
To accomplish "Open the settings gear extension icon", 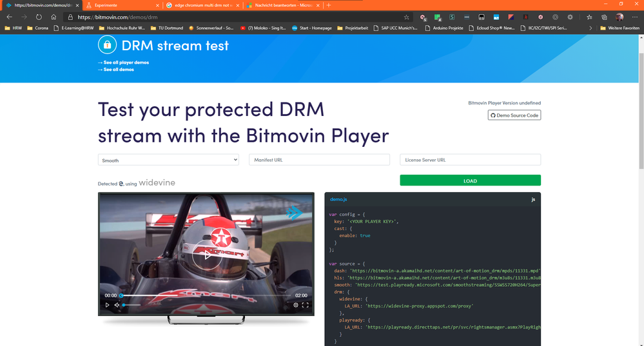I will (x=570, y=17).
